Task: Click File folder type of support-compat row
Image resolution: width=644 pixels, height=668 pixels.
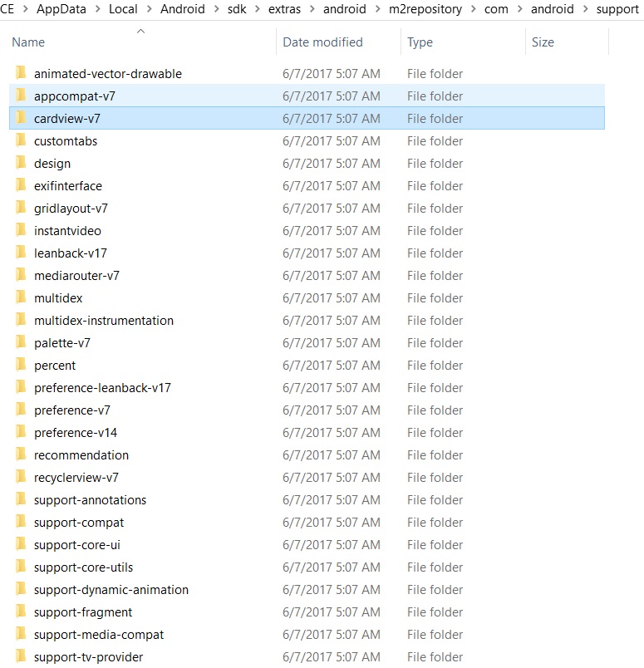Action: tap(435, 523)
